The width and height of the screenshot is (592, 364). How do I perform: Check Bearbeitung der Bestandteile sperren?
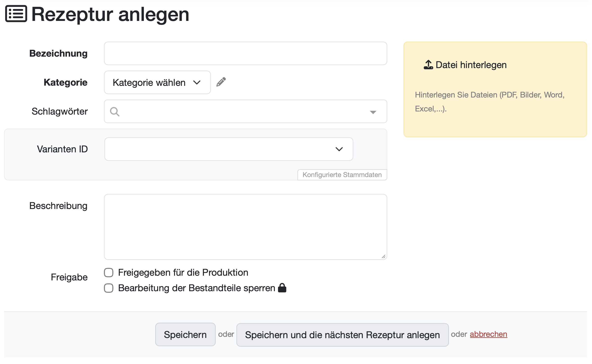[109, 288]
